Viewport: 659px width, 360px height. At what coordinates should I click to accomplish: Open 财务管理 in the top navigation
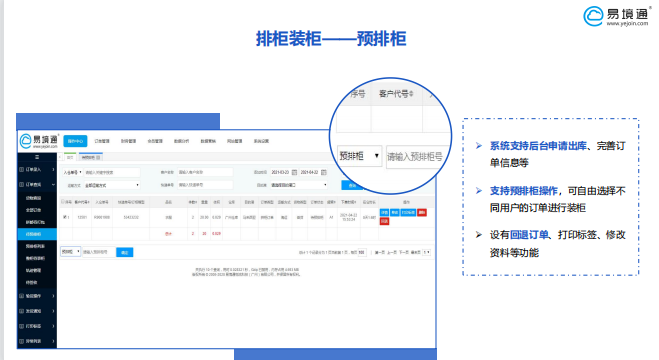(x=128, y=141)
